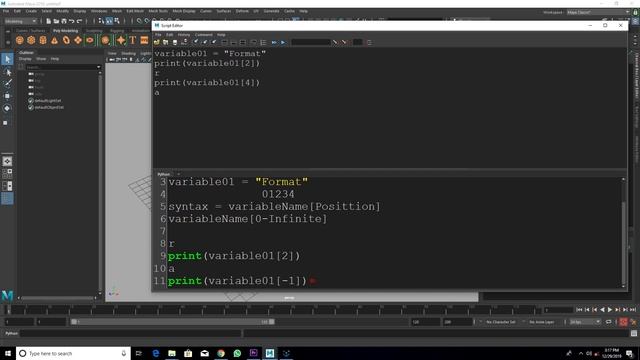Viewport: 640px width, 360px height.
Task: Open the Modeling menu set dropdown
Action: click(20, 21)
